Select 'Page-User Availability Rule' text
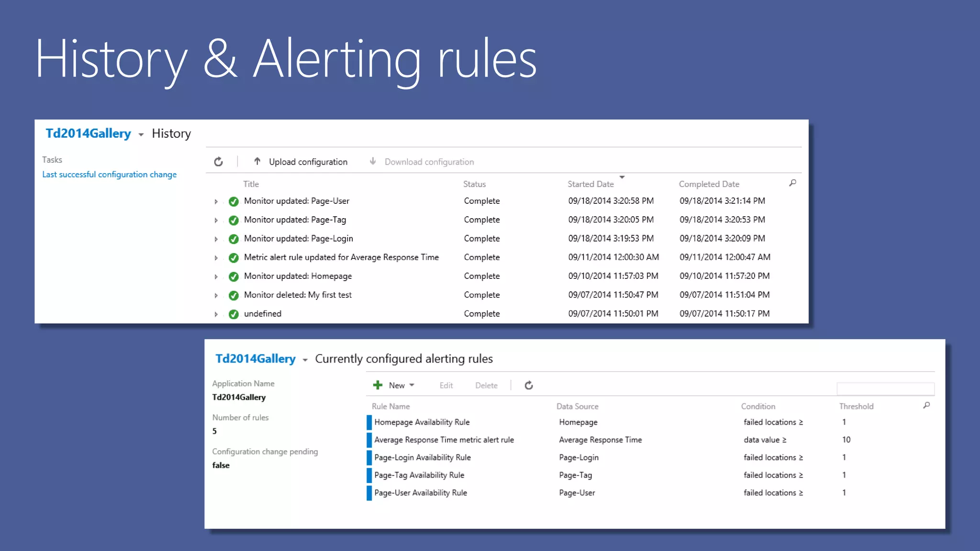980x551 pixels. pyautogui.click(x=420, y=493)
